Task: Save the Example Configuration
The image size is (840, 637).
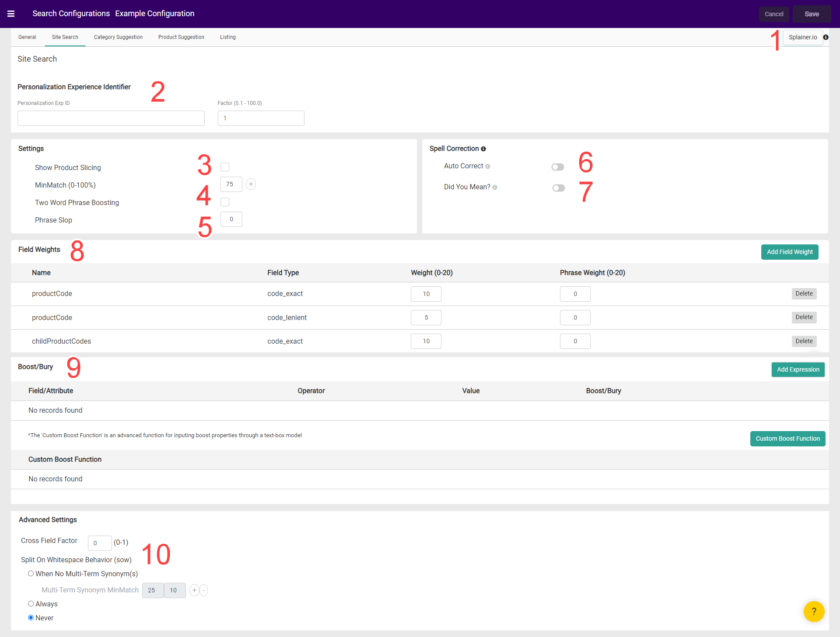Action: tap(812, 14)
